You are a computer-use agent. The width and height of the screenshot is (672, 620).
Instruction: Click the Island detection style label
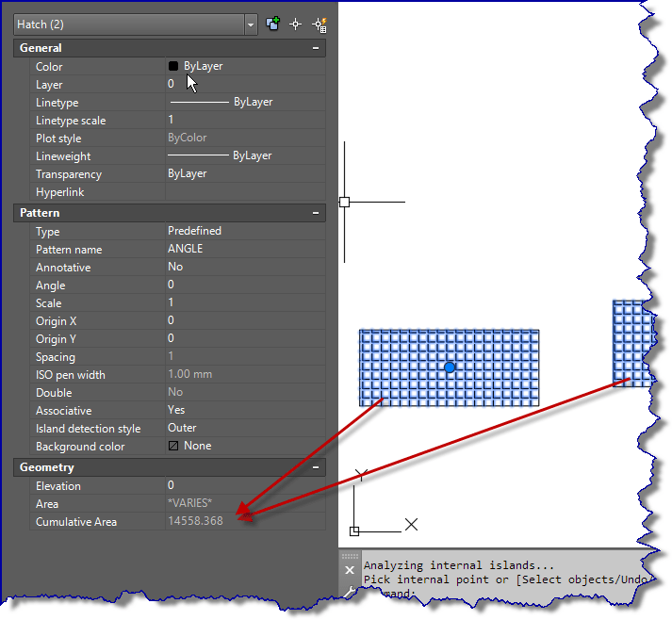(x=89, y=429)
